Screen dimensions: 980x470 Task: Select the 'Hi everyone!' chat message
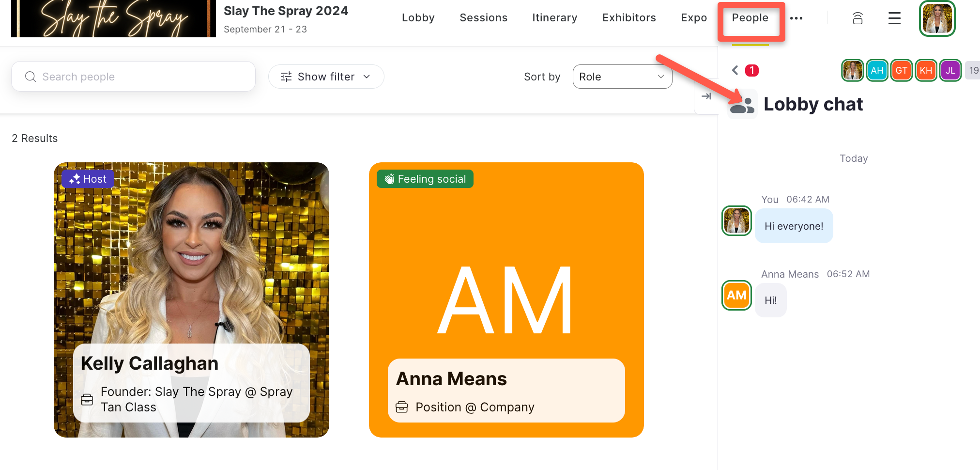click(x=794, y=226)
